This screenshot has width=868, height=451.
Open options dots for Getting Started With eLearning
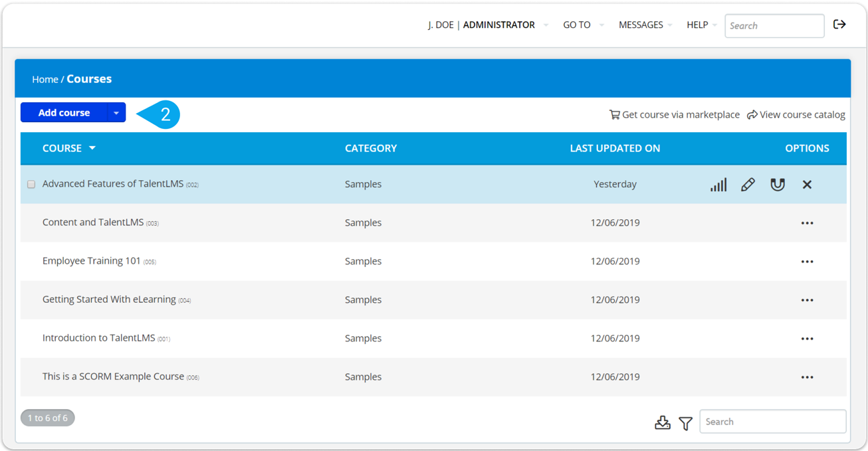(x=807, y=300)
